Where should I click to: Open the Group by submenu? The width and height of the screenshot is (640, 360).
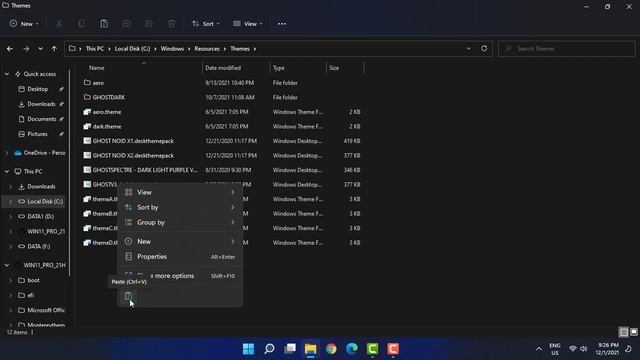click(180, 222)
